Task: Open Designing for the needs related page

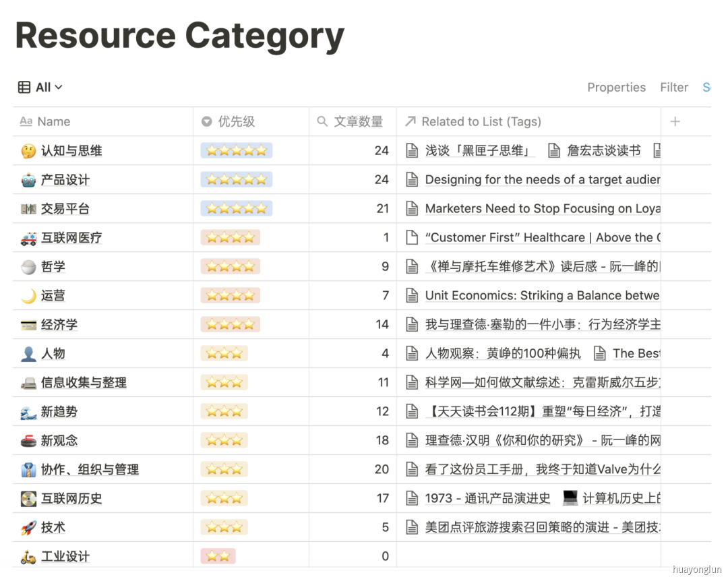Action: tap(542, 180)
